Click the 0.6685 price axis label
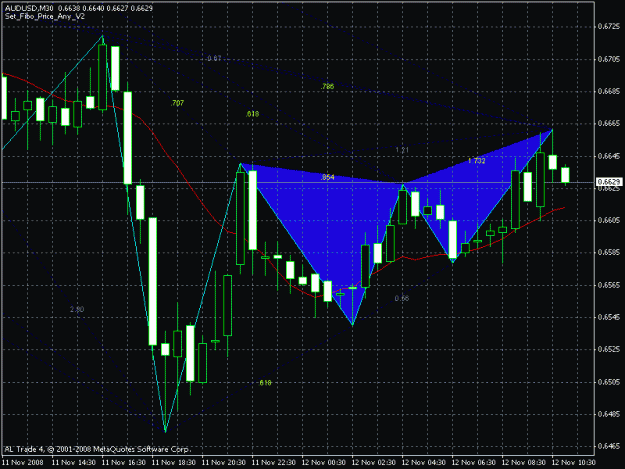The image size is (625, 469). pos(609,91)
